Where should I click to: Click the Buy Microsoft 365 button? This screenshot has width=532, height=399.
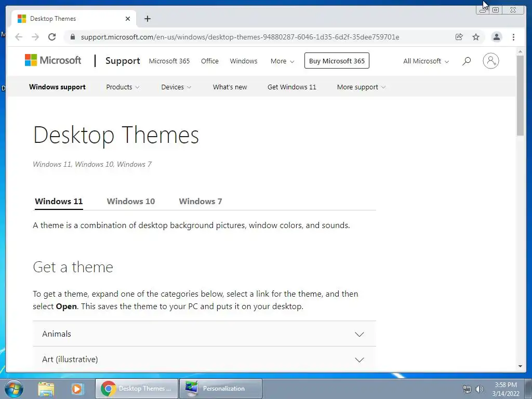(337, 61)
